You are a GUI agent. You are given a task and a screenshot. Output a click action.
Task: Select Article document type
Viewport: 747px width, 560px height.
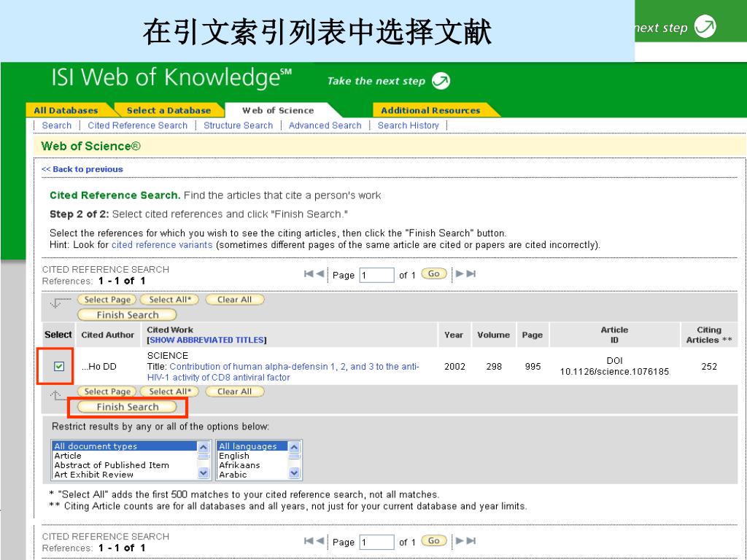click(x=124, y=456)
